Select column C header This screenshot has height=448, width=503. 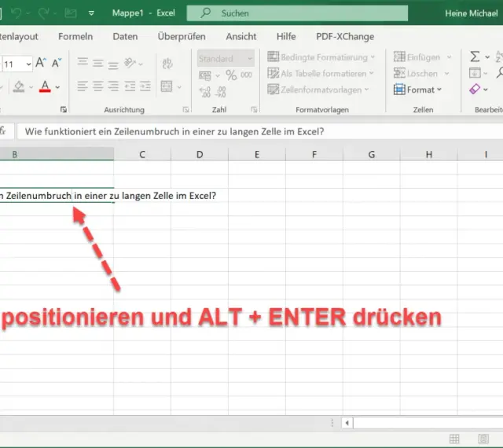142,154
